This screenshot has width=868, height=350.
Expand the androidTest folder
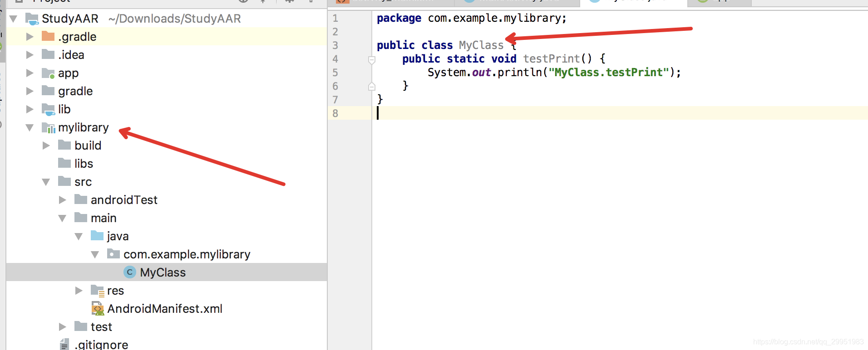click(x=63, y=200)
